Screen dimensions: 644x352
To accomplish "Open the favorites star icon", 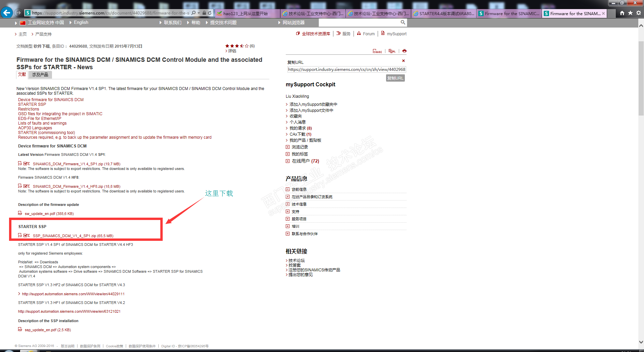I will tap(630, 13).
